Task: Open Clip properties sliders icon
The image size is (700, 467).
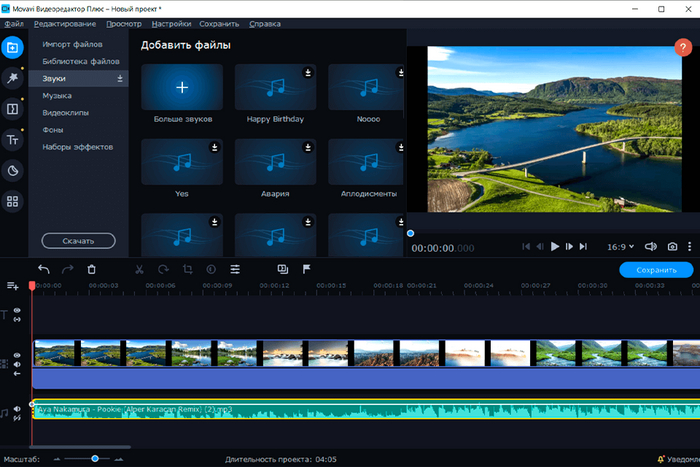Action: 235,269
